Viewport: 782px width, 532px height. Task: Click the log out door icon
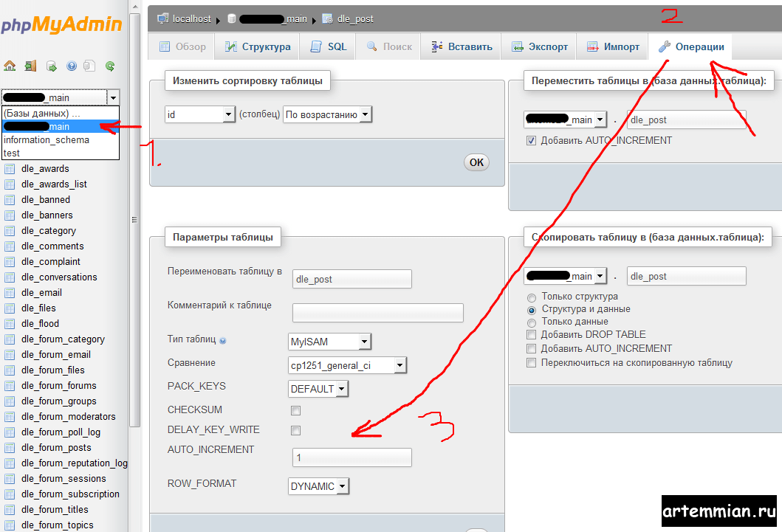(x=30, y=66)
